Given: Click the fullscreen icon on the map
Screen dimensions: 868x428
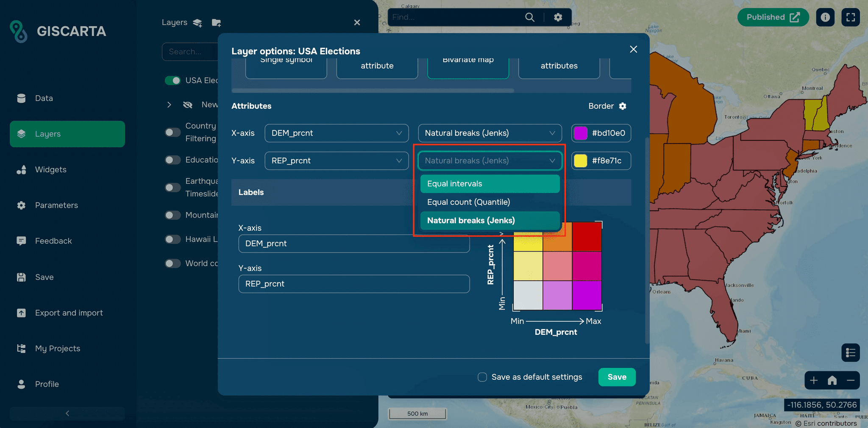Looking at the screenshot, I should [850, 17].
